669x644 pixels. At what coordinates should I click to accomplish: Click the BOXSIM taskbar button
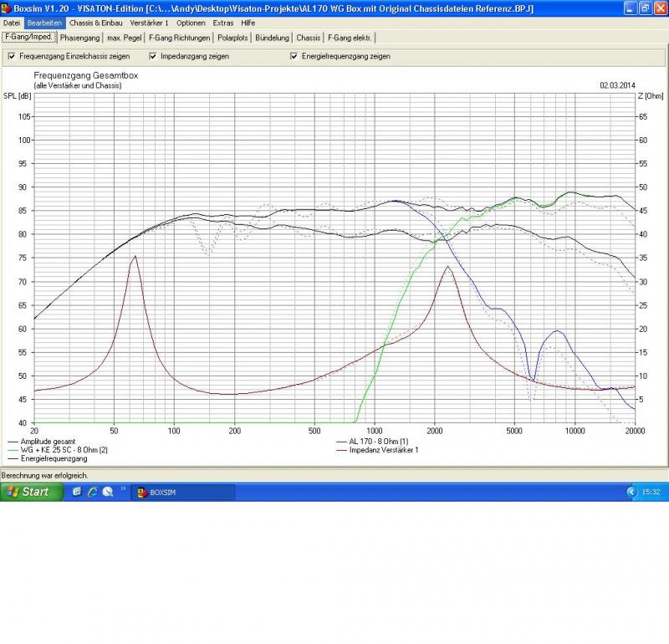[x=182, y=493]
